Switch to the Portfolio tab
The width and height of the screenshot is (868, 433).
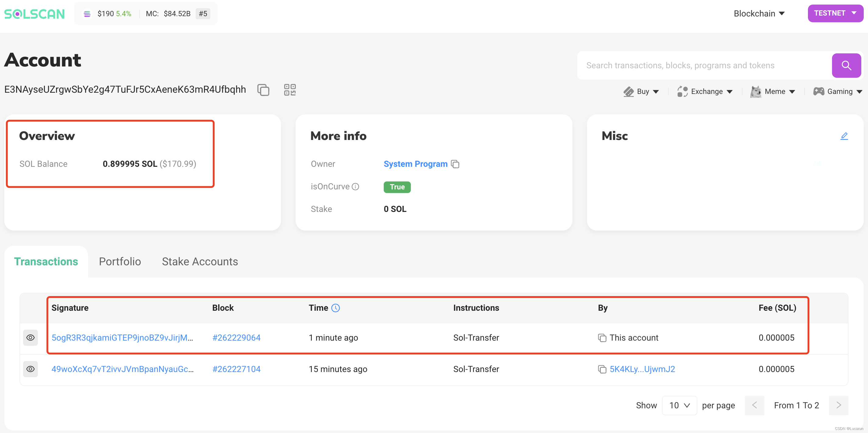coord(119,262)
